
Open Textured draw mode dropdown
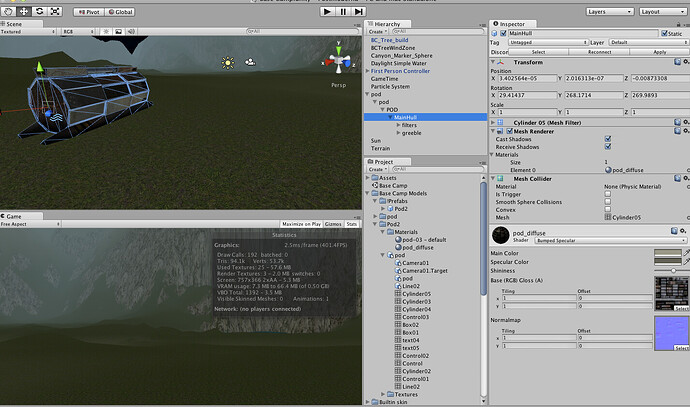pos(28,32)
